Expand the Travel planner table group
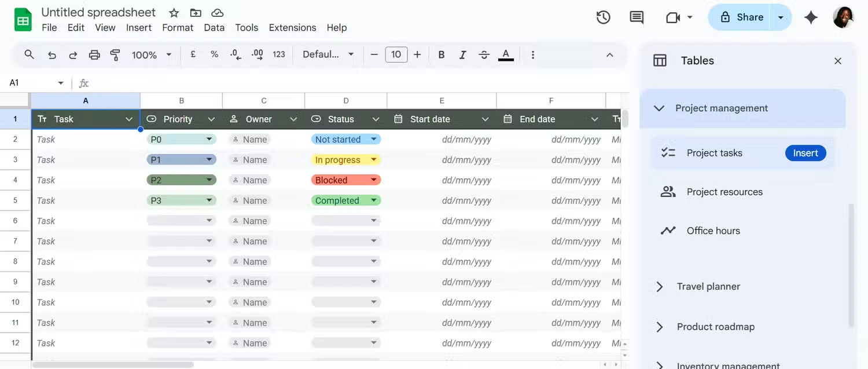The image size is (868, 369). (x=659, y=286)
